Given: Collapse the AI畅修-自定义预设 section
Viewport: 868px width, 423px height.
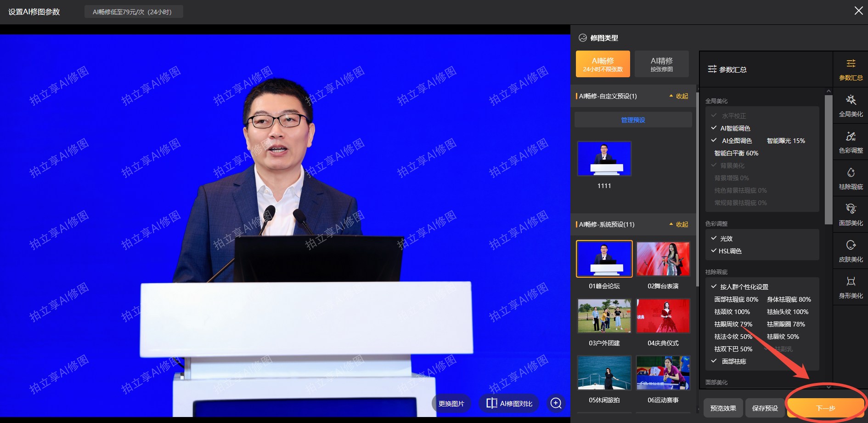Looking at the screenshot, I should [679, 96].
